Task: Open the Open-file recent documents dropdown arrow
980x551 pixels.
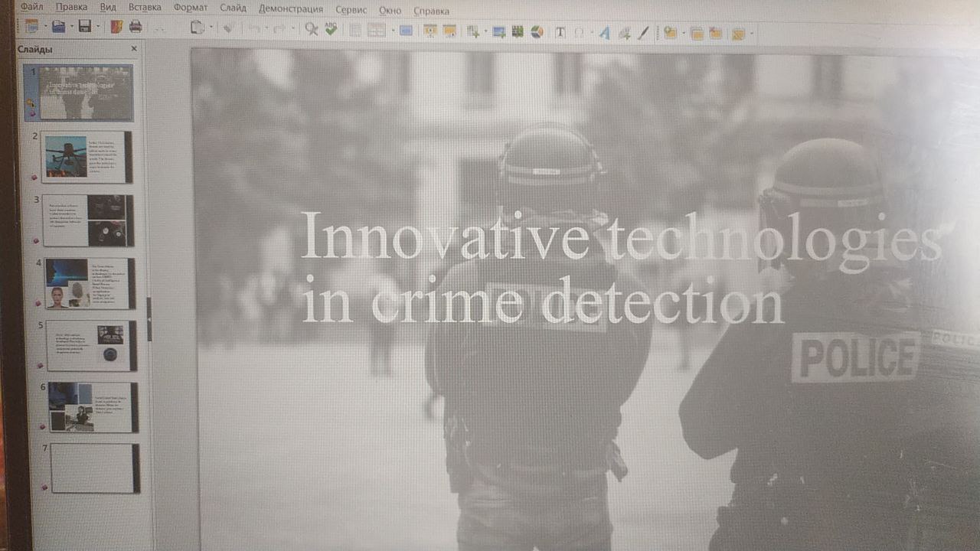Action: pos(71,28)
